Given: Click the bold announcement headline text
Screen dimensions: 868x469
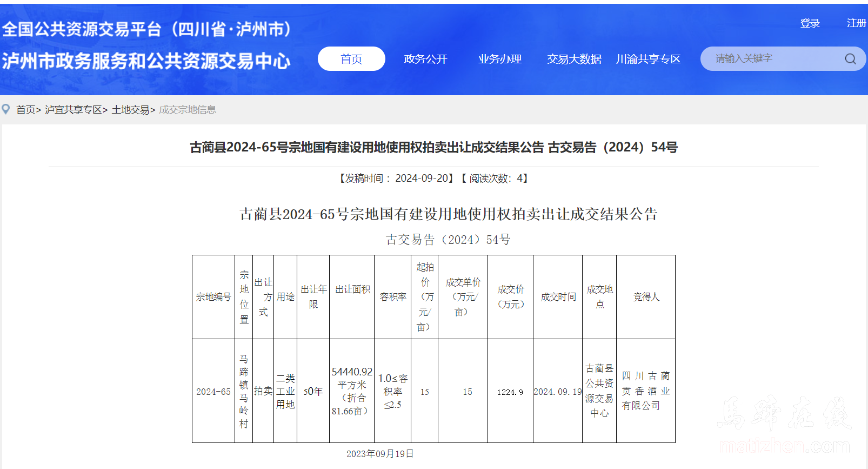Looking at the screenshot, I should point(433,147).
